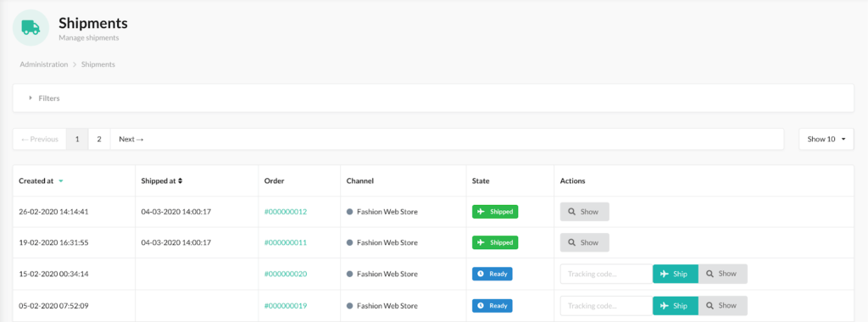Click the green truck Shipments icon
The width and height of the screenshot is (868, 322).
(31, 27)
